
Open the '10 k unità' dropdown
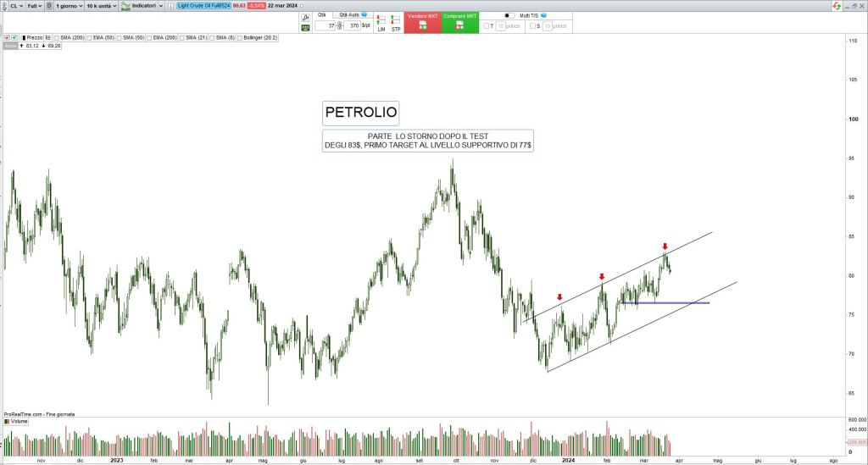[x=102, y=6]
